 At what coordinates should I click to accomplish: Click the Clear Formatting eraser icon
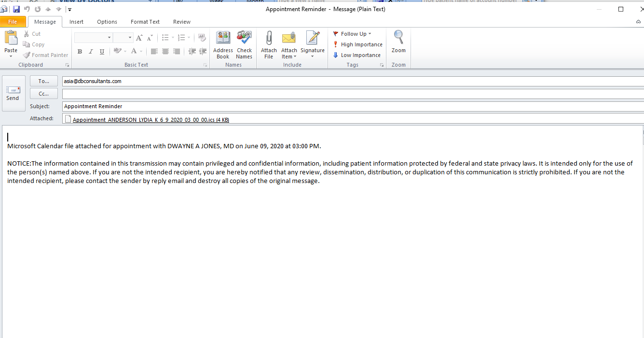(x=202, y=37)
